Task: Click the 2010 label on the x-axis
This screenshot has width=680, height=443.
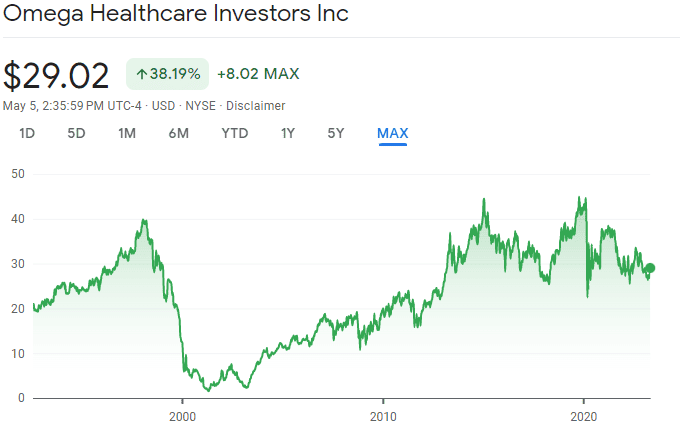Action: coord(383,415)
